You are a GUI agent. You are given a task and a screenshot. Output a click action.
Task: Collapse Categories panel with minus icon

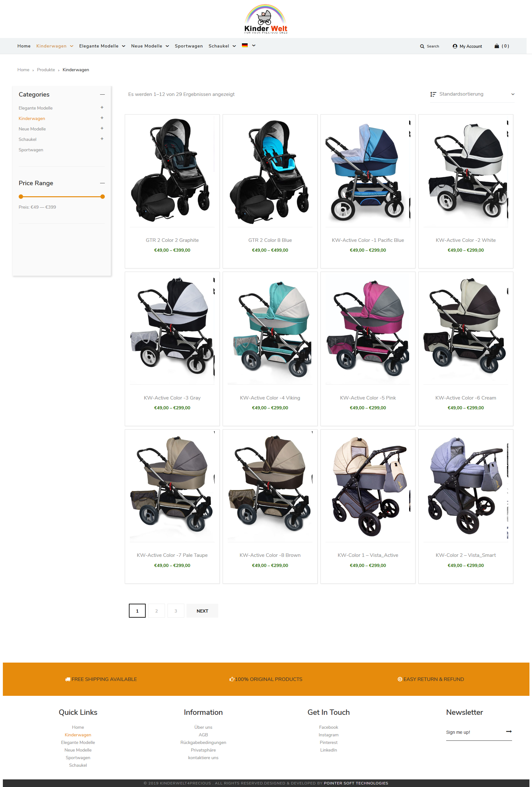tap(102, 94)
